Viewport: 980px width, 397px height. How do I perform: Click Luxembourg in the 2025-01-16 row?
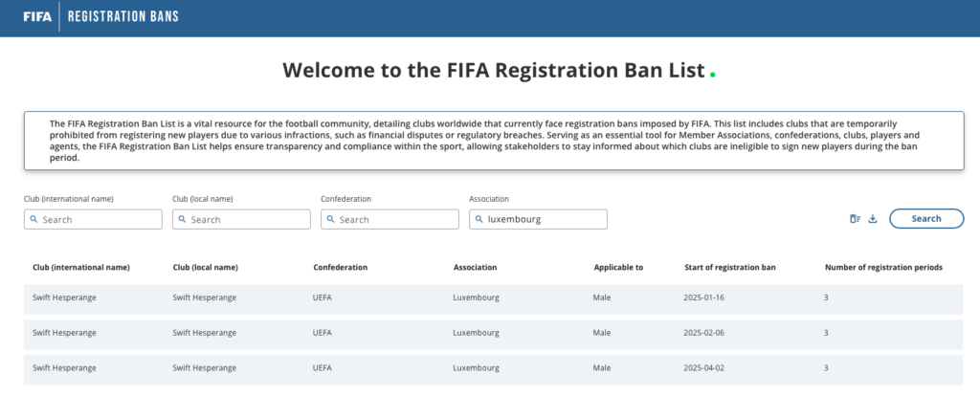click(x=477, y=298)
